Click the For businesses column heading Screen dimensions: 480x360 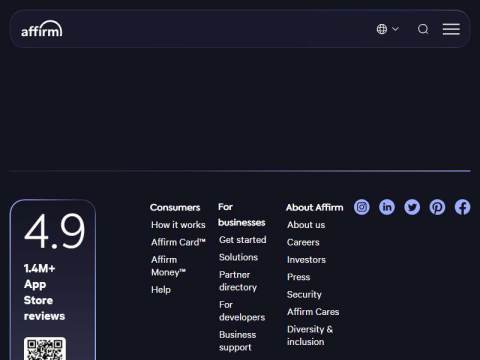tap(242, 215)
